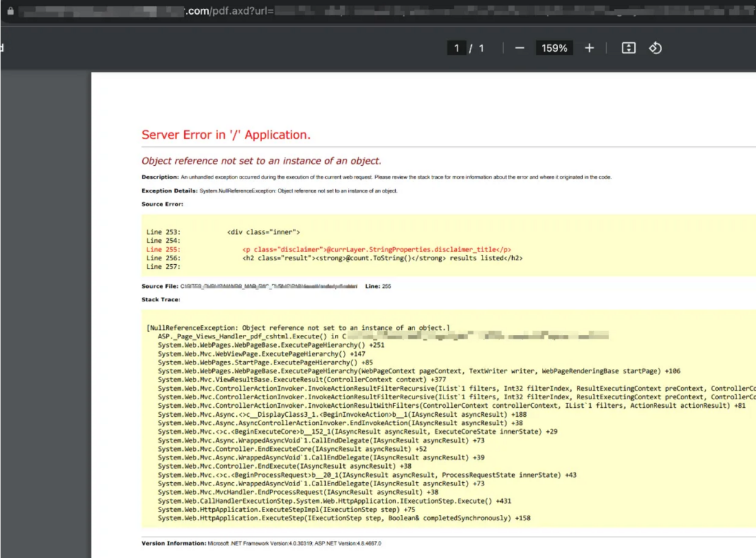Click the 'Source Error:' label
Image resolution: width=756 pixels, height=558 pixels.
pyautogui.click(x=162, y=204)
